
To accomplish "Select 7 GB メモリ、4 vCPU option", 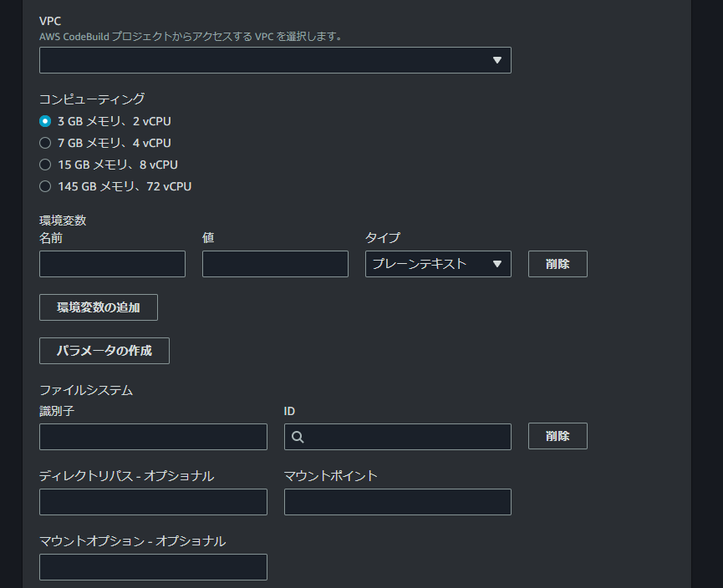I will coord(45,143).
